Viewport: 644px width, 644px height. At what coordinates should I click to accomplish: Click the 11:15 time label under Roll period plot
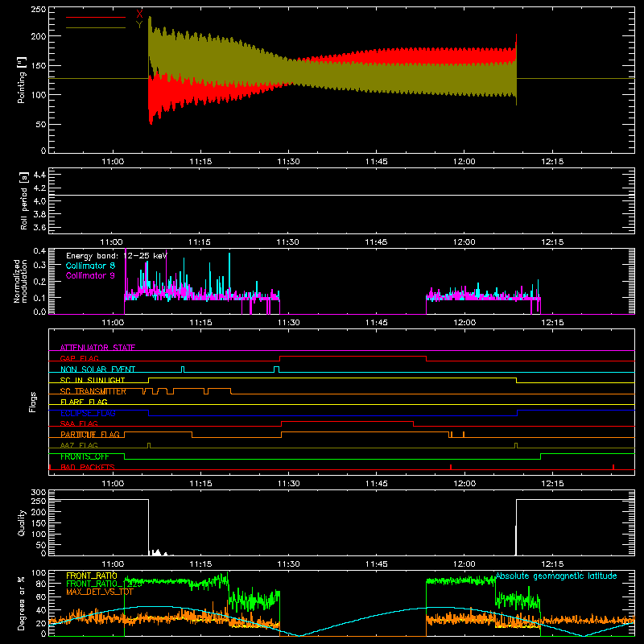click(x=200, y=242)
